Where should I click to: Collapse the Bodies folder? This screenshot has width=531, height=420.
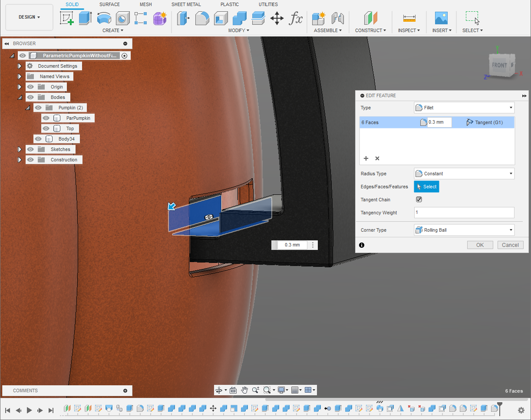20,97
